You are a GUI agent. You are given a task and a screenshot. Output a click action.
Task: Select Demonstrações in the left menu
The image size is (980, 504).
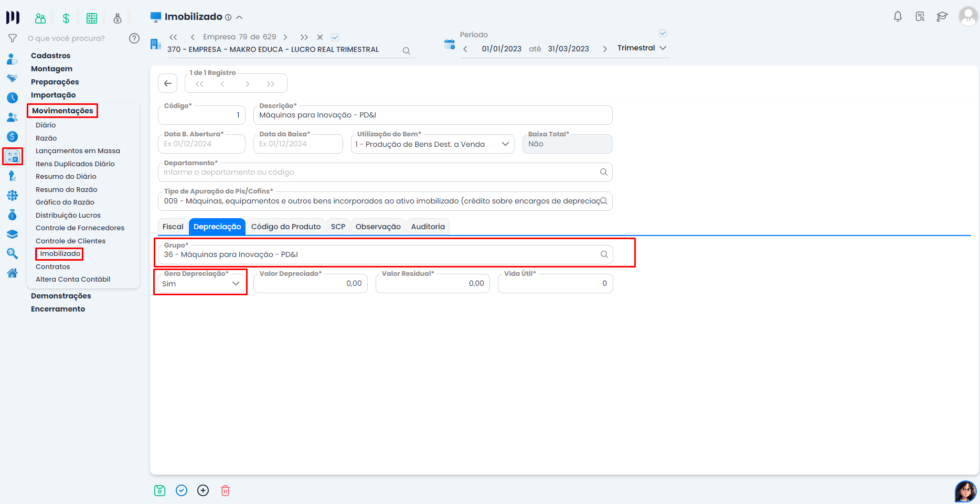(x=61, y=296)
